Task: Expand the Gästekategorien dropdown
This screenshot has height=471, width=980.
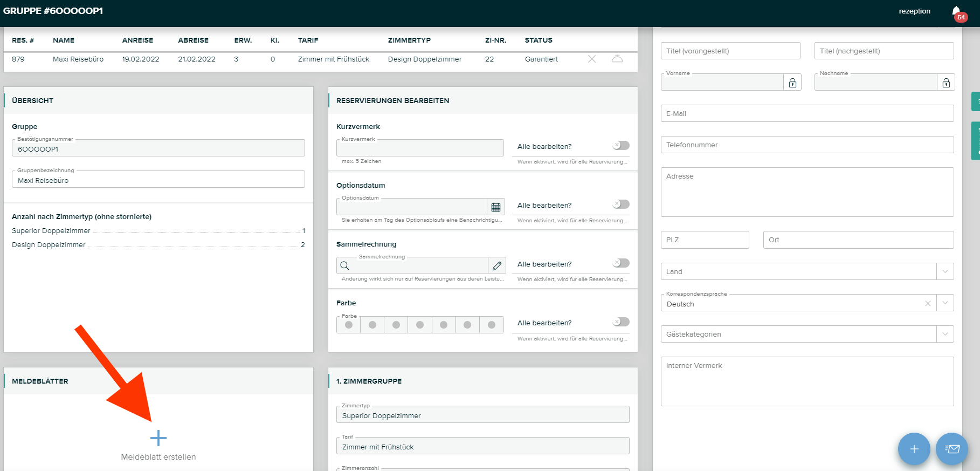Action: (x=945, y=334)
